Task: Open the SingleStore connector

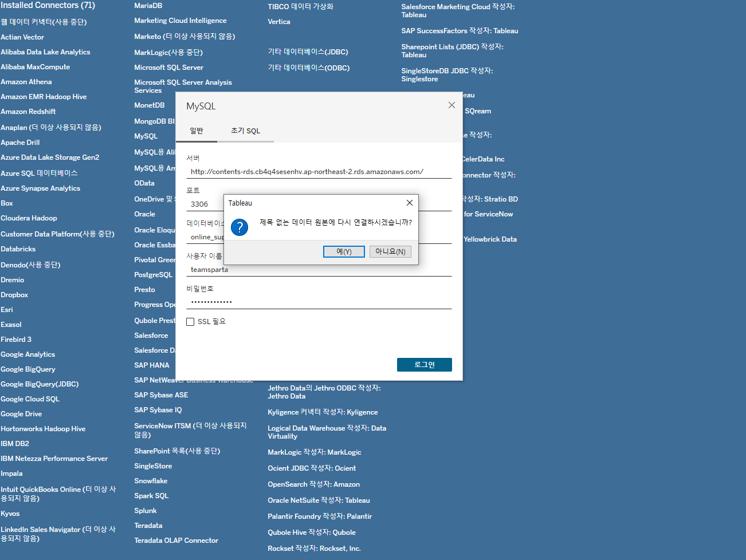Action: pyautogui.click(x=153, y=466)
